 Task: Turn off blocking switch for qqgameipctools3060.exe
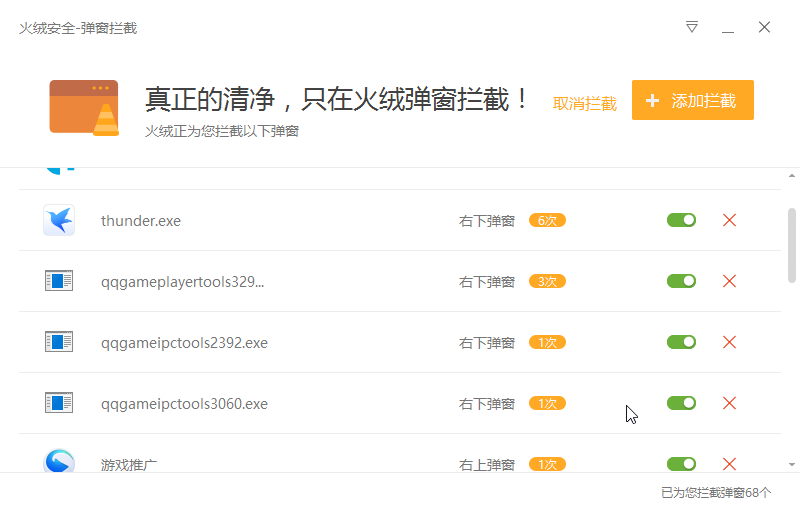tap(681, 403)
